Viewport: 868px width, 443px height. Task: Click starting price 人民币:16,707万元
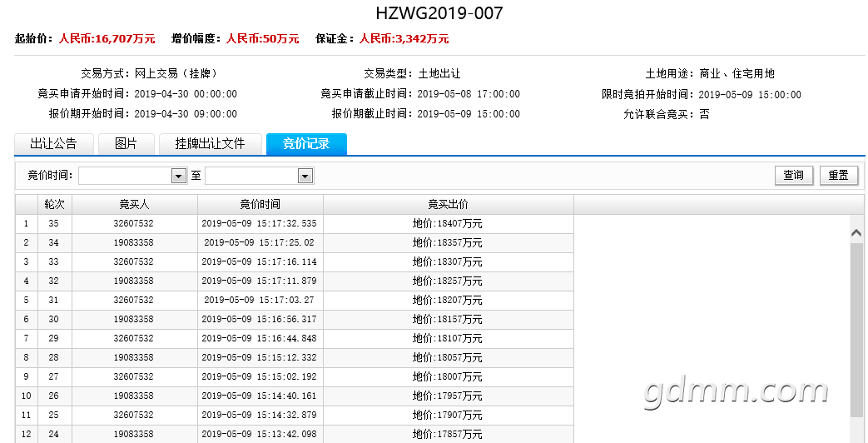[107, 39]
